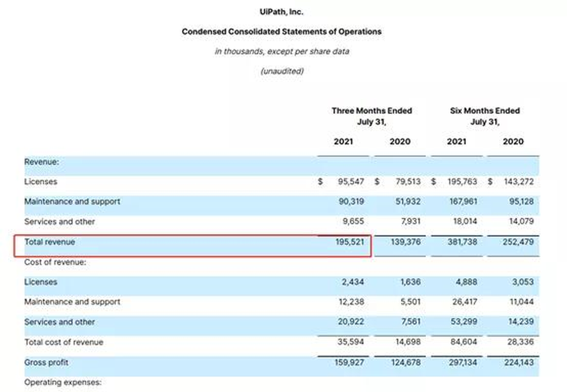The height and width of the screenshot is (392, 567).
Task: Click the "Six Months Ended July 31," header
Action: tap(485, 116)
